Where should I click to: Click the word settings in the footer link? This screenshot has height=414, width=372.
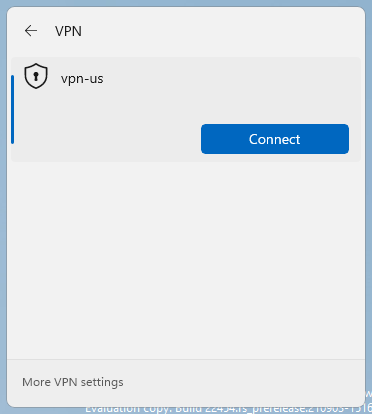click(x=102, y=382)
